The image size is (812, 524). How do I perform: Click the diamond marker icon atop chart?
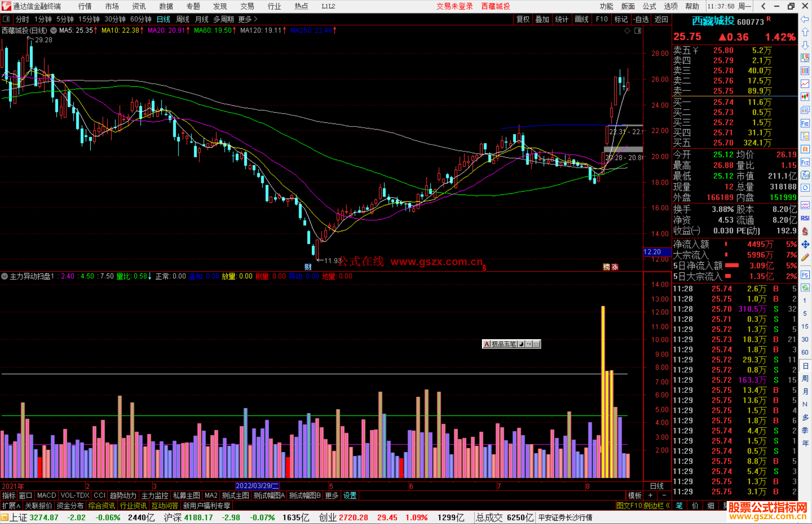click(x=627, y=31)
